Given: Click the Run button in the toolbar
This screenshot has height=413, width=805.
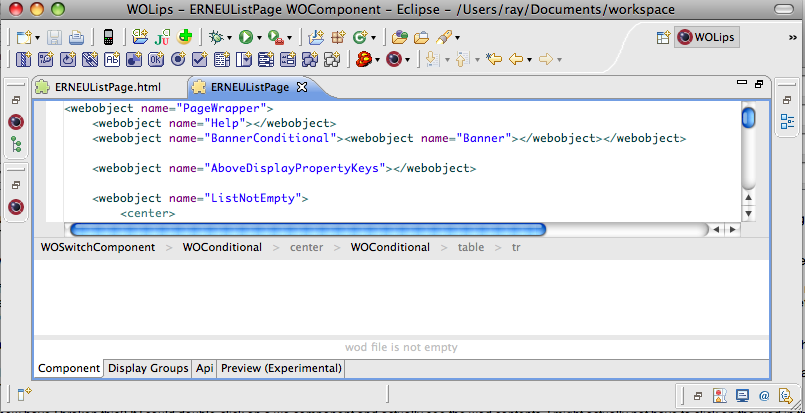Looking at the screenshot, I should (x=245, y=37).
